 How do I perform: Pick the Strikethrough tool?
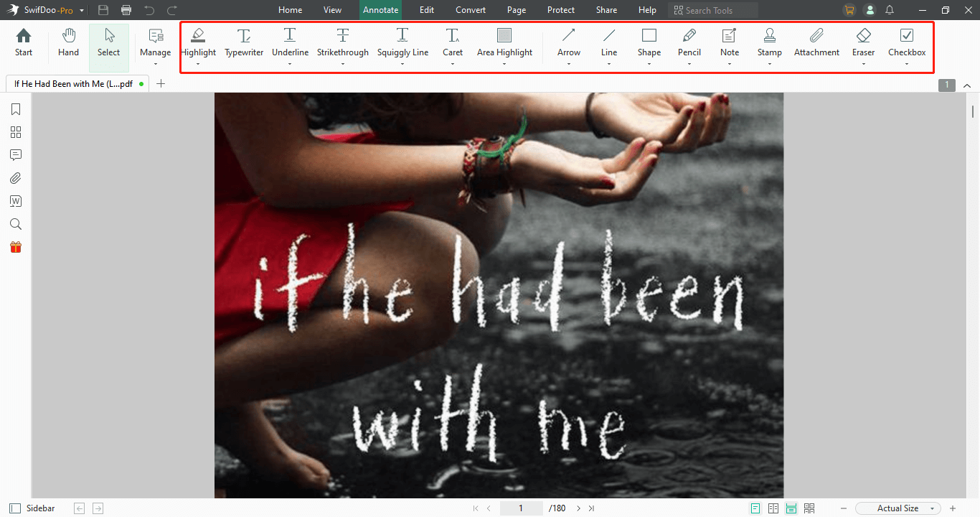point(343,42)
